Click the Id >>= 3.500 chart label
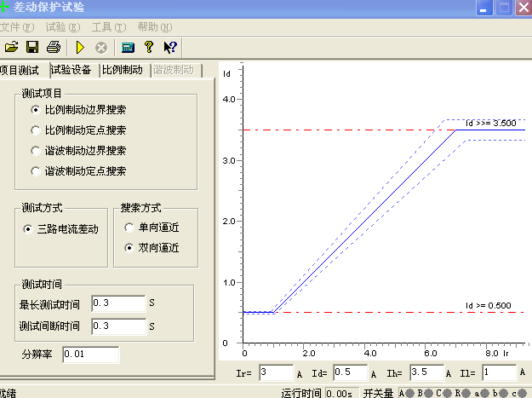 pos(490,124)
